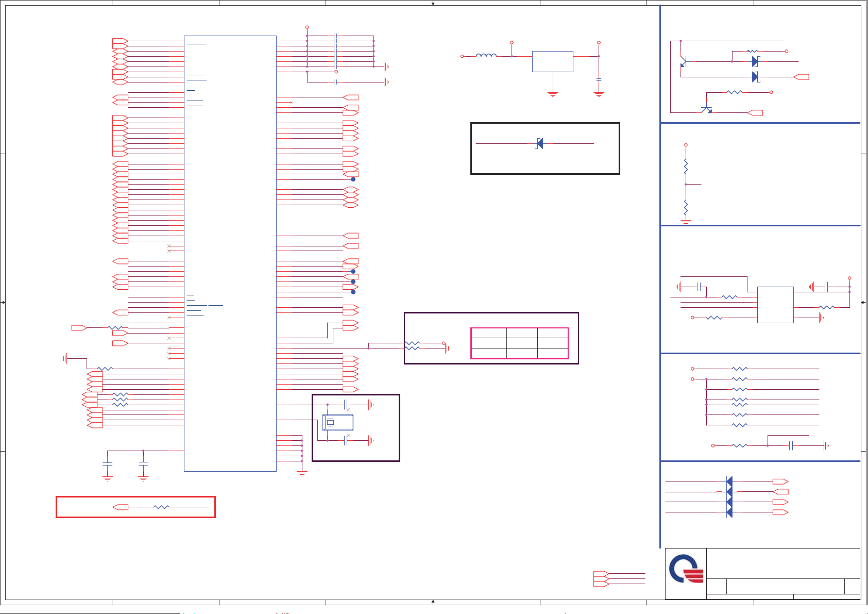Click the lower transistor in top-right panel
Image resolution: width=868 pixels, height=614 pixels.
pos(706,110)
